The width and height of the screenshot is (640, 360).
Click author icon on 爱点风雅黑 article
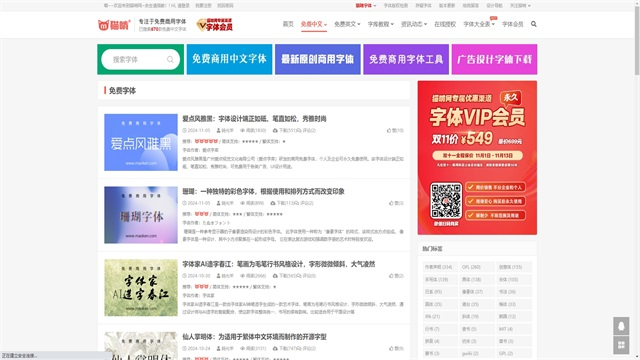[218, 131]
